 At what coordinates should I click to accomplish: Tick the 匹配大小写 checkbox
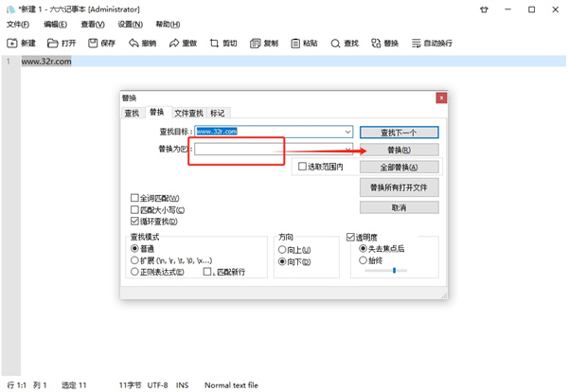[134, 210]
